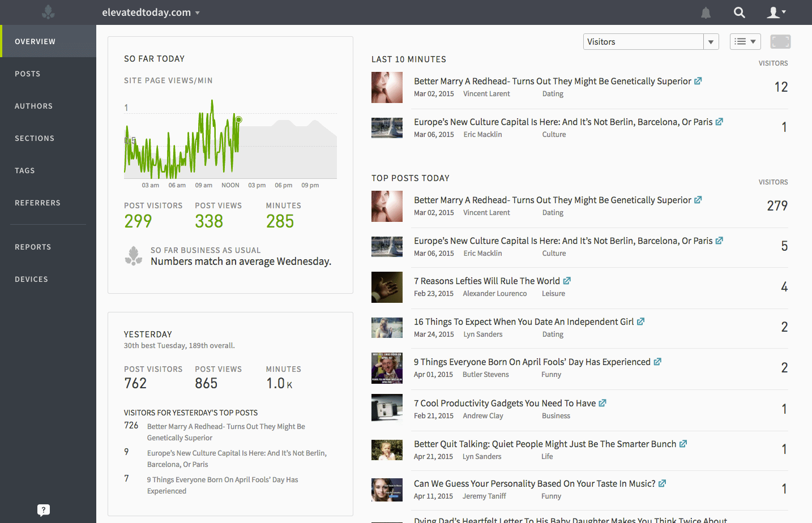Screen dimensions: 812x523
Task: Click Redhead post title in Last 10 Minutes
Action: 553,81
